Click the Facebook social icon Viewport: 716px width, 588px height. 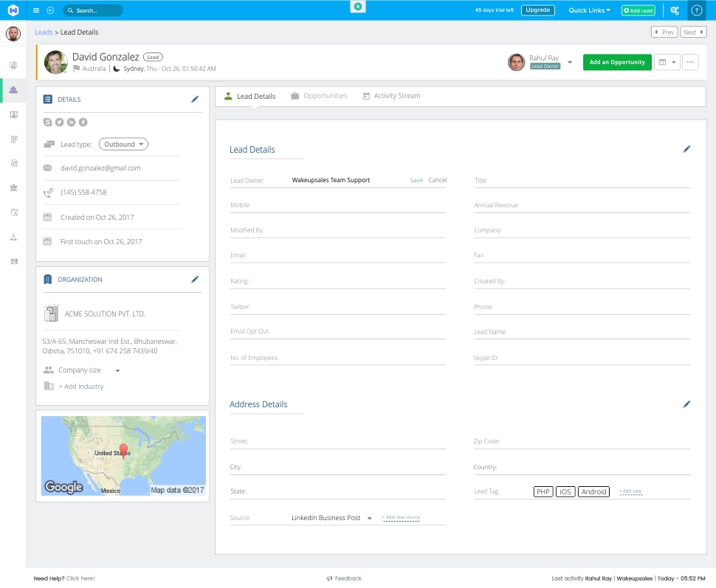[x=83, y=122]
